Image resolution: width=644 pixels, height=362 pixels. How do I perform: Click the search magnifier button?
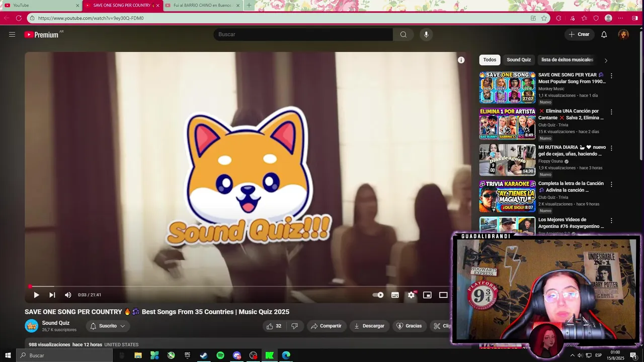403,34
